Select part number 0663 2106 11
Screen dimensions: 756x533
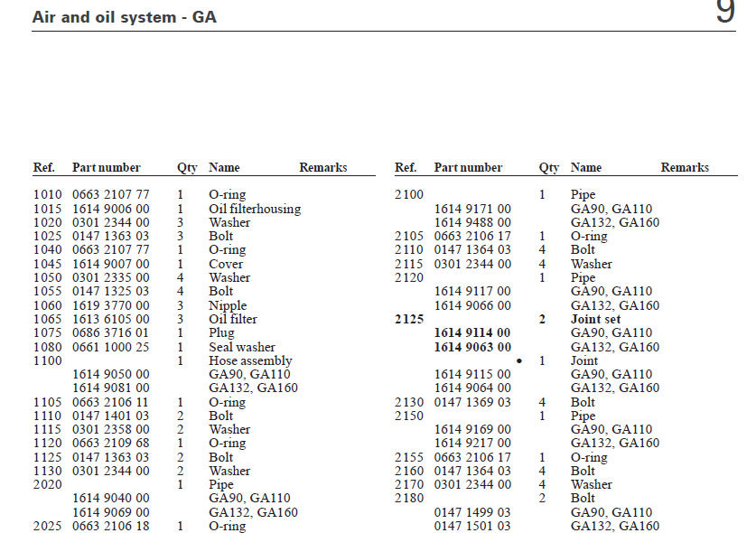[x=111, y=402]
